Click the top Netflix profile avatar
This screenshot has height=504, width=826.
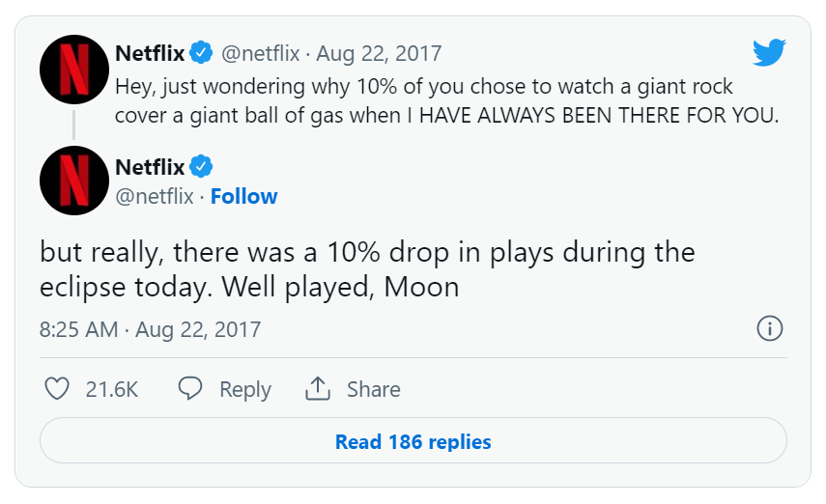click(x=73, y=70)
